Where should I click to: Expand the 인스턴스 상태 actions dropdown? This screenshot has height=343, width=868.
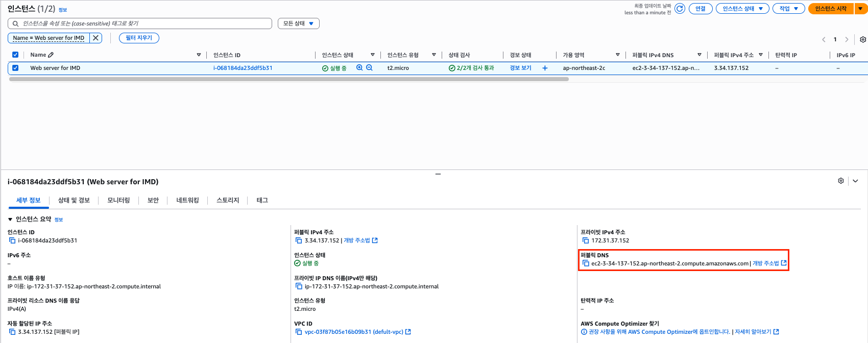click(742, 9)
